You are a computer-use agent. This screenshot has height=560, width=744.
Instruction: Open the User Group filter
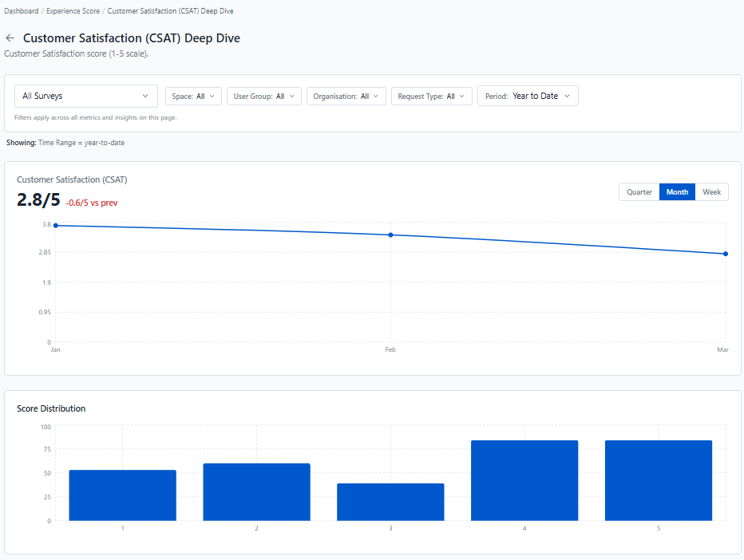263,97
